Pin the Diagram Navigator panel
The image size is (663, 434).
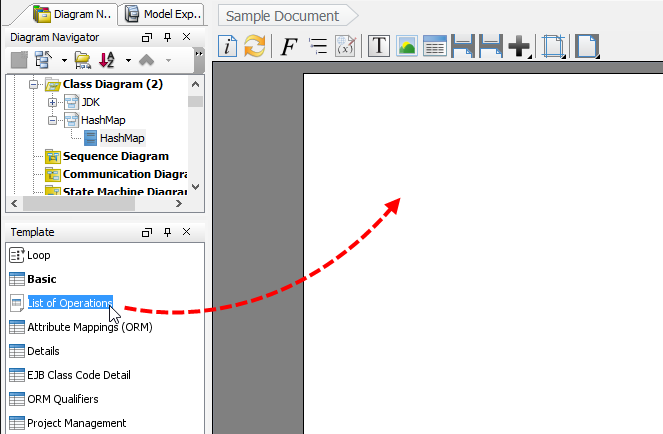point(167,38)
